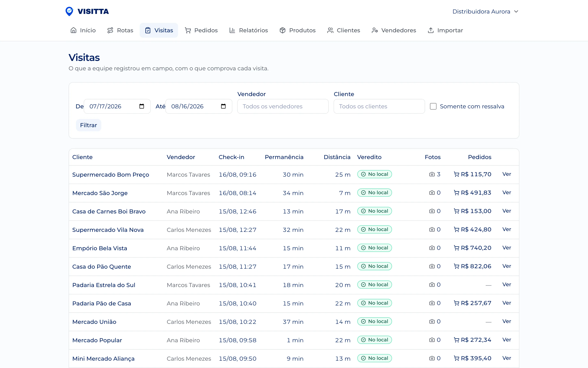Click cart icon next to R$ 491,83
The width and height of the screenshot is (588, 368).
coord(457,193)
